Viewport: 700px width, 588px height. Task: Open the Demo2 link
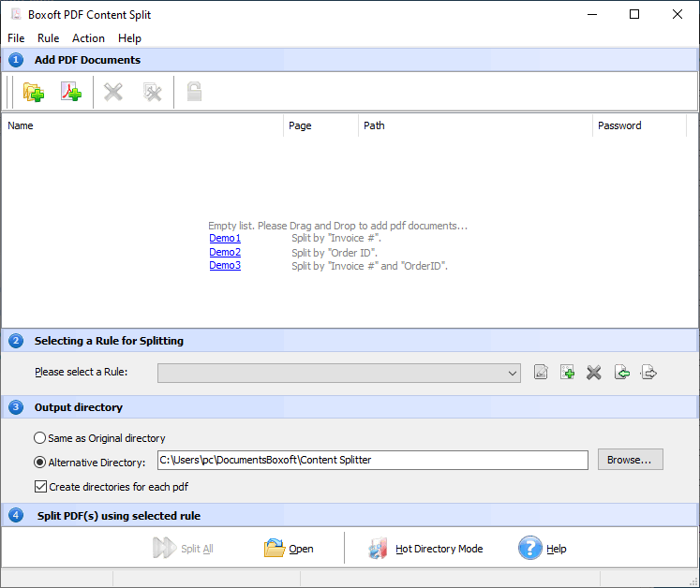point(225,252)
